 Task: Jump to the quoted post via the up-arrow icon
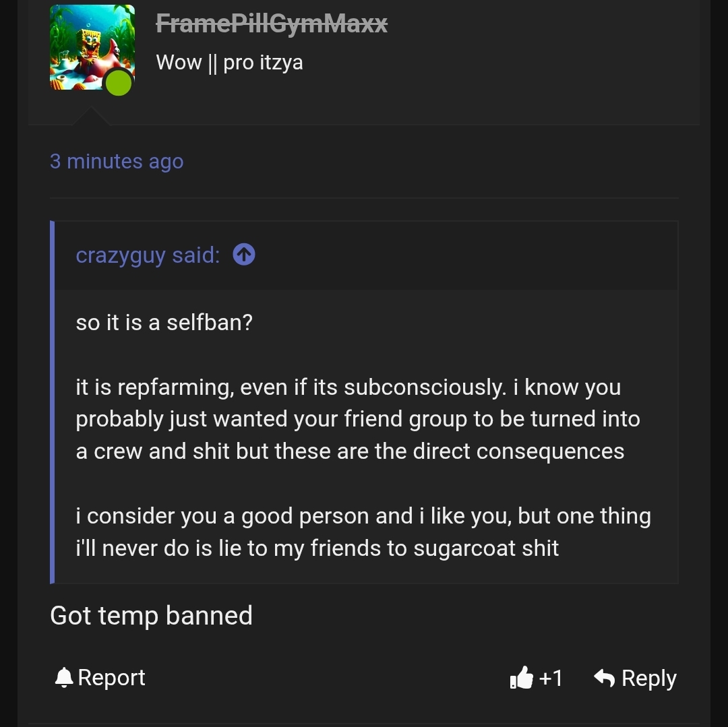(x=244, y=255)
